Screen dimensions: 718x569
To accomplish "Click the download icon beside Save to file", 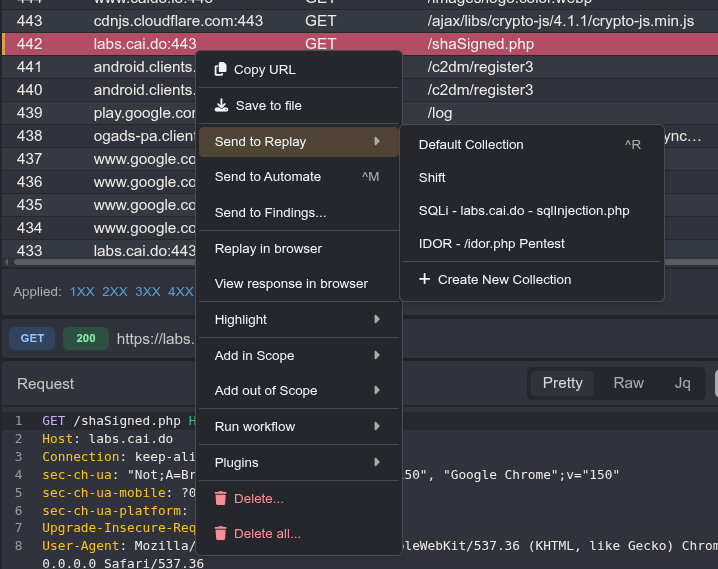I will [222, 105].
